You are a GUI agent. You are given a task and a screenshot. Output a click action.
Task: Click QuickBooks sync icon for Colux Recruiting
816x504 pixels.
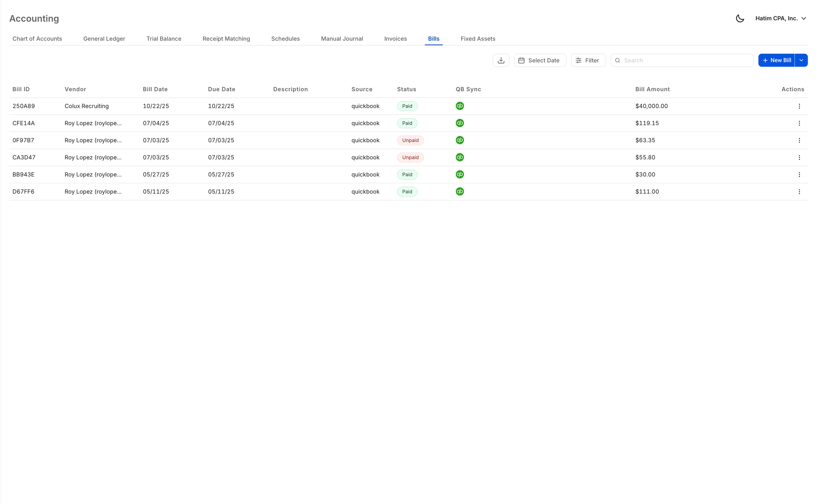[x=460, y=106]
